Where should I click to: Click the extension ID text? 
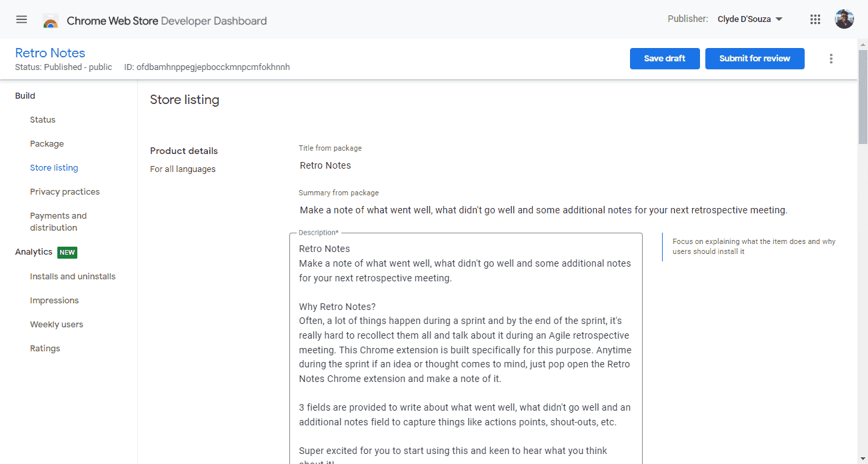207,67
